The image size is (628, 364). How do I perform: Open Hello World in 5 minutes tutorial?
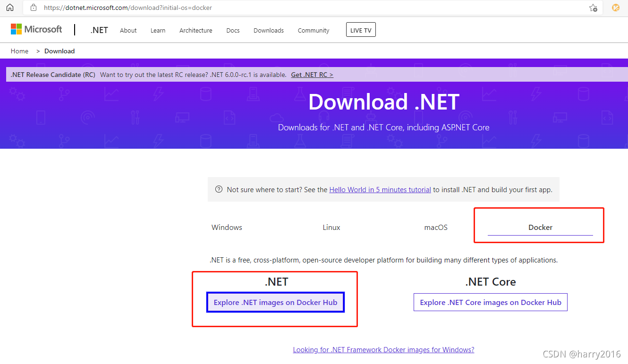pyautogui.click(x=380, y=189)
